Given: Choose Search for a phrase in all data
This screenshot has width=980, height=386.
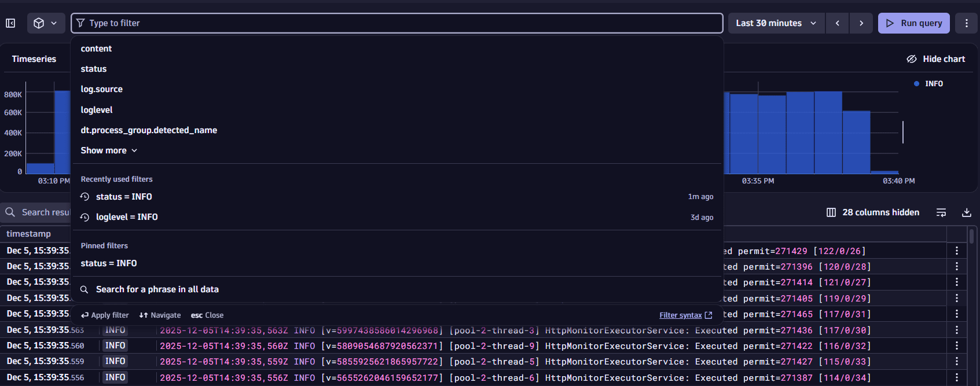Looking at the screenshot, I should 397,289.
